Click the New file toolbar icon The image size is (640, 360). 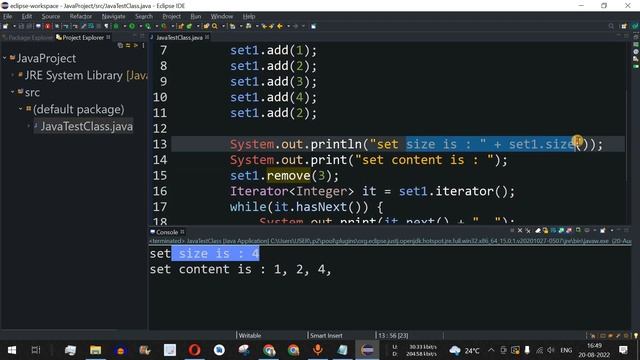5,26
